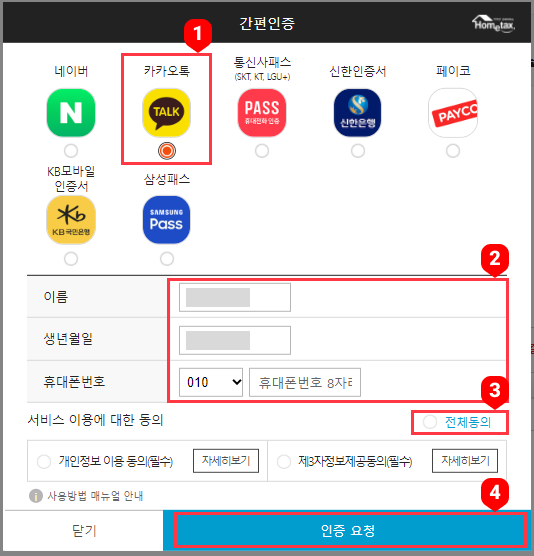Select the Shinhan Bank certificate icon
Image resolution: width=534 pixels, height=556 pixels.
pos(357,112)
